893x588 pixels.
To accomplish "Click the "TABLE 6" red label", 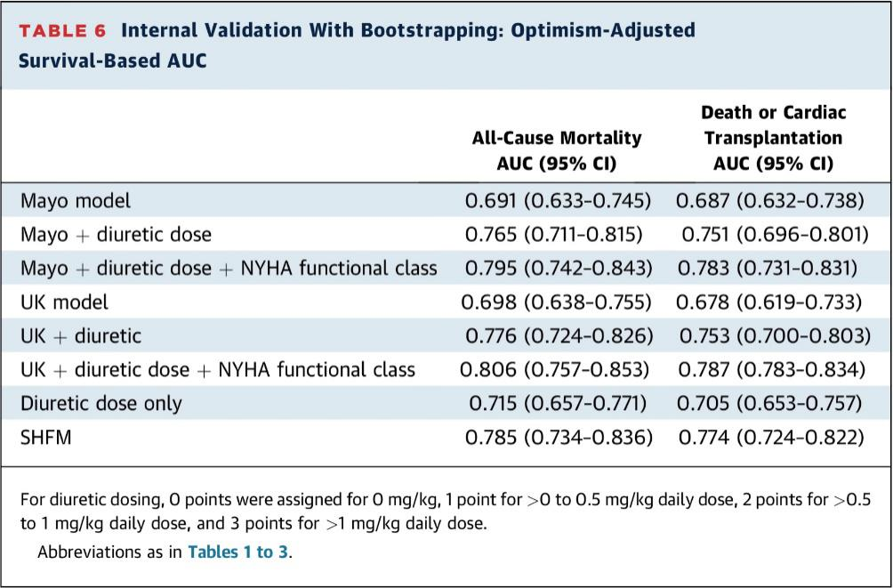I will [62, 31].
